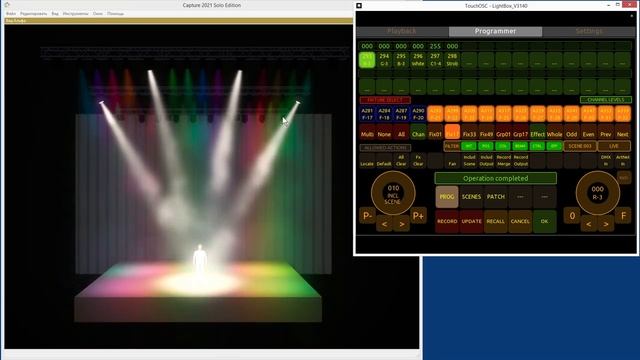Click the F full-value button
This screenshot has height=360, width=640.
623,216
